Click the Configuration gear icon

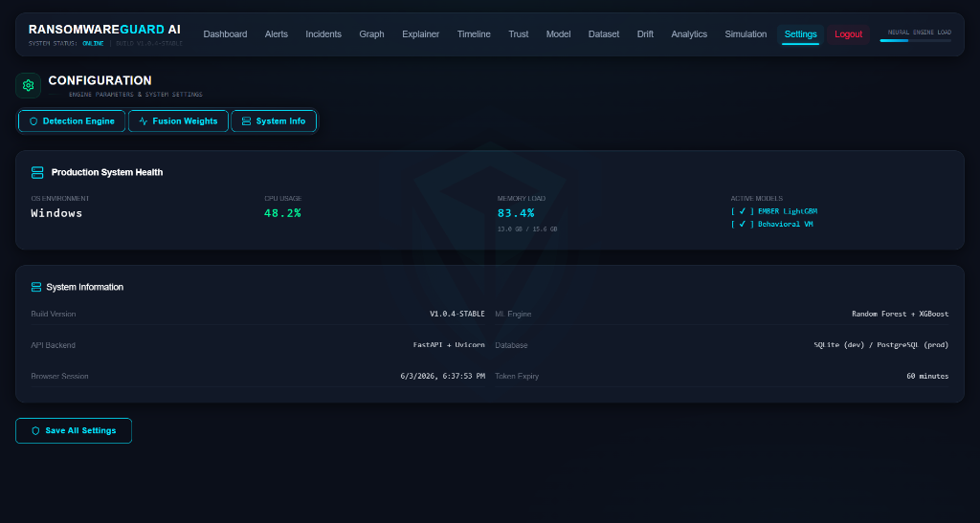pos(28,85)
